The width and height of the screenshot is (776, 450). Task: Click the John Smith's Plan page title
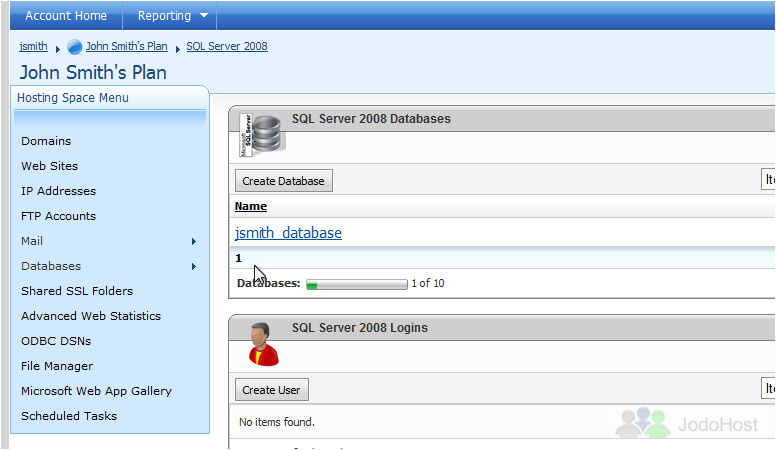pyautogui.click(x=93, y=73)
